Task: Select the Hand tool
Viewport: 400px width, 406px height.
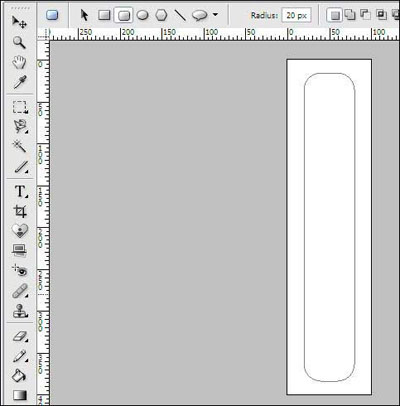Action: [x=19, y=62]
